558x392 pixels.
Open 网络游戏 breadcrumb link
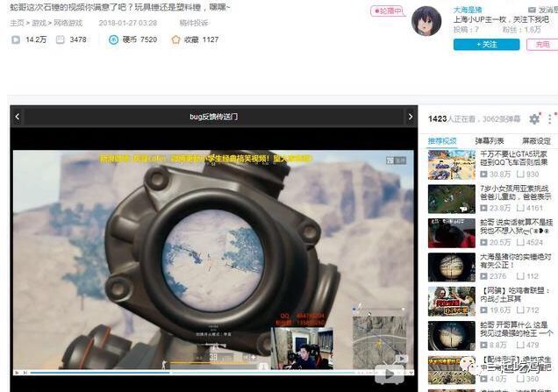68,23
